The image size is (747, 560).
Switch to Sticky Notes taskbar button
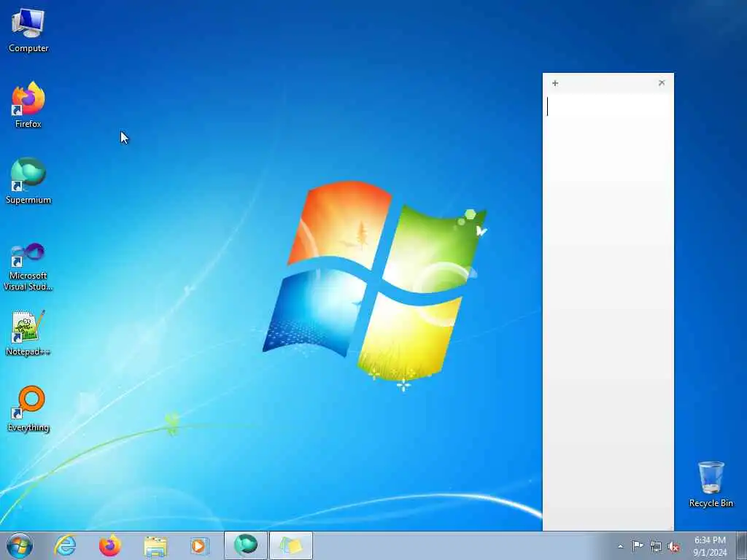point(291,545)
